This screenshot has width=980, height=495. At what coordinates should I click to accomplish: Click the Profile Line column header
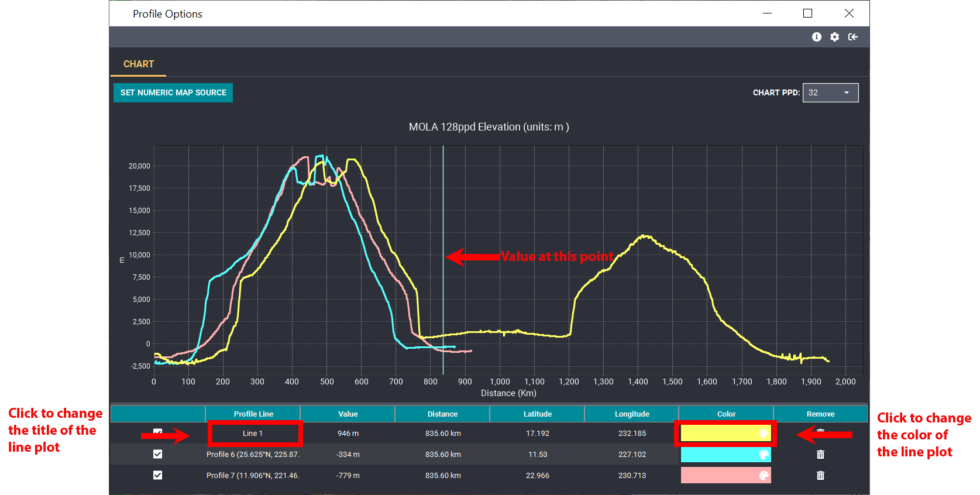coord(253,414)
